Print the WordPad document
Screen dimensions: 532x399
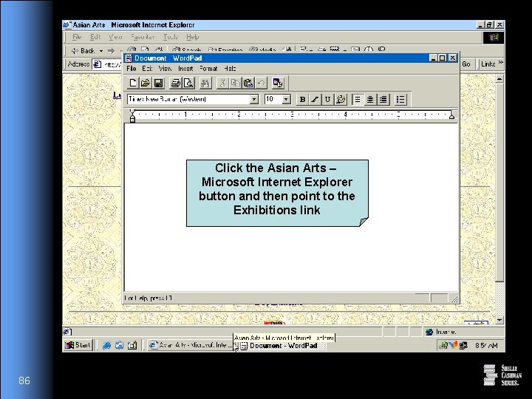click(x=175, y=83)
